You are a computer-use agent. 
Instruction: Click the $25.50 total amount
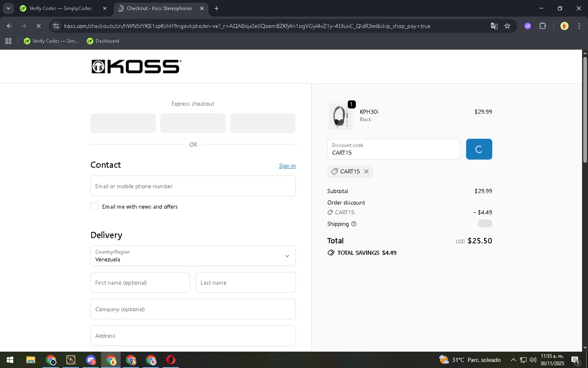[480, 241]
